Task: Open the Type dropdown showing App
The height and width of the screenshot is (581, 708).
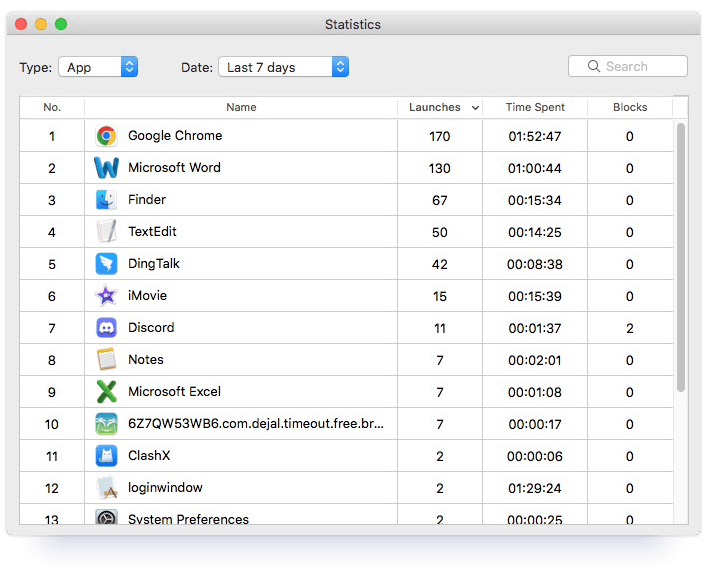Action: tap(98, 67)
